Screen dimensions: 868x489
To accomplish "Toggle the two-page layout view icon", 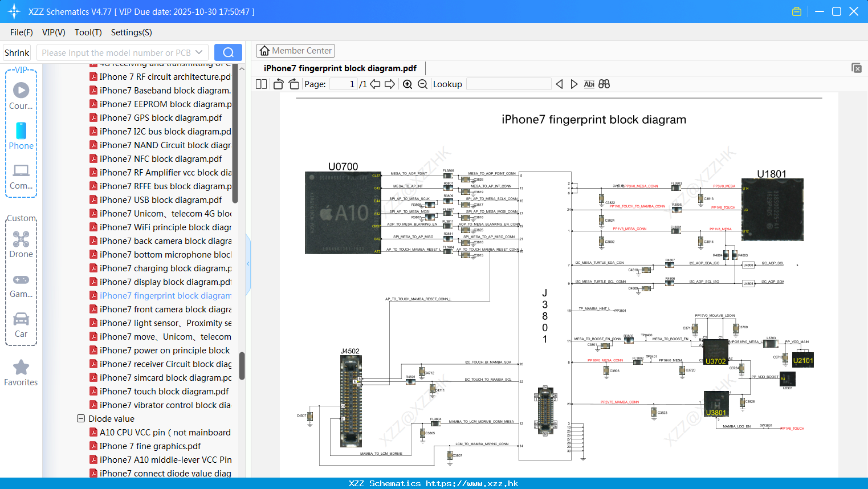I will 261,84.
